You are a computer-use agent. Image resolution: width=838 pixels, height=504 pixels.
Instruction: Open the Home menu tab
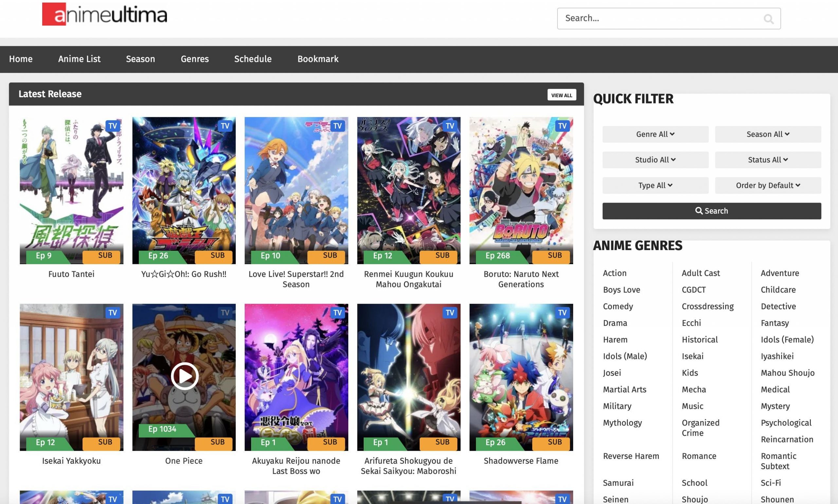(x=20, y=59)
